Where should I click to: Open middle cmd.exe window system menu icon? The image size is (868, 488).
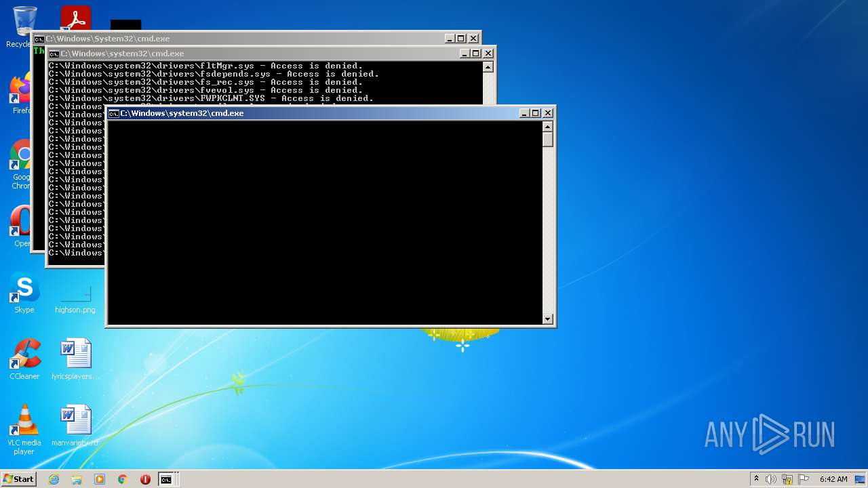click(54, 54)
